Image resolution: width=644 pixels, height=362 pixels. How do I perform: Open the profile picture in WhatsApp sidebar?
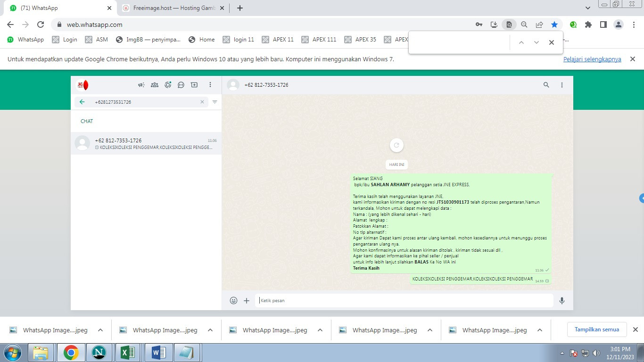point(83,85)
